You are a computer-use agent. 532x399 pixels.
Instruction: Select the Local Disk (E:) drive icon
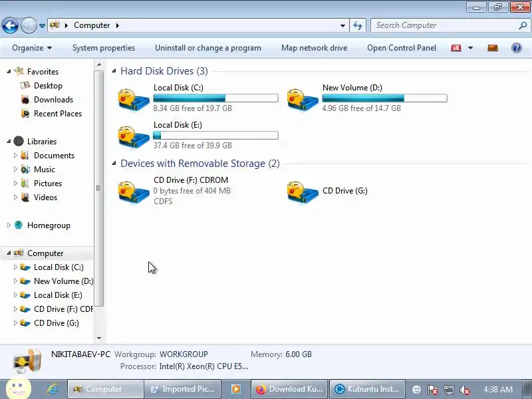tap(134, 136)
